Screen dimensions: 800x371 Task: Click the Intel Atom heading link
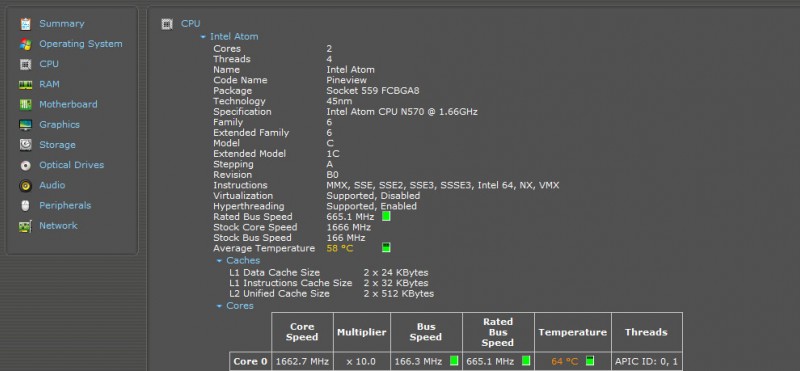(234, 36)
